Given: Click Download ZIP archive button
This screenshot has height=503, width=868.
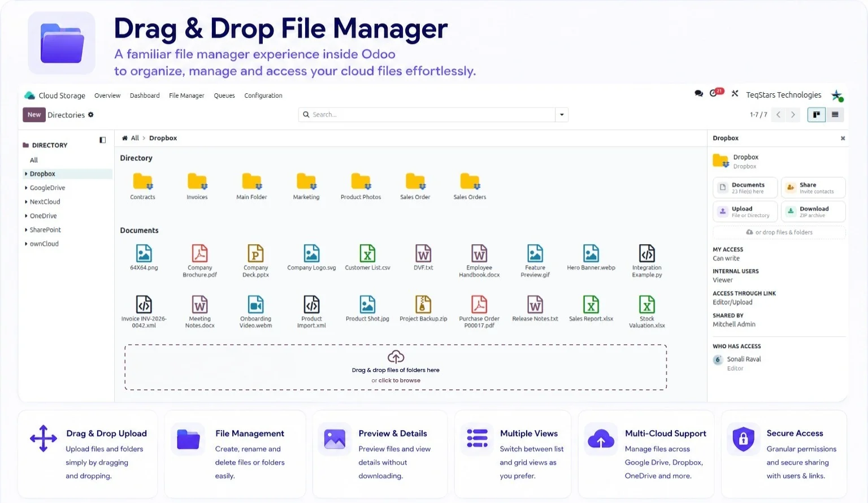Looking at the screenshot, I should tap(813, 211).
